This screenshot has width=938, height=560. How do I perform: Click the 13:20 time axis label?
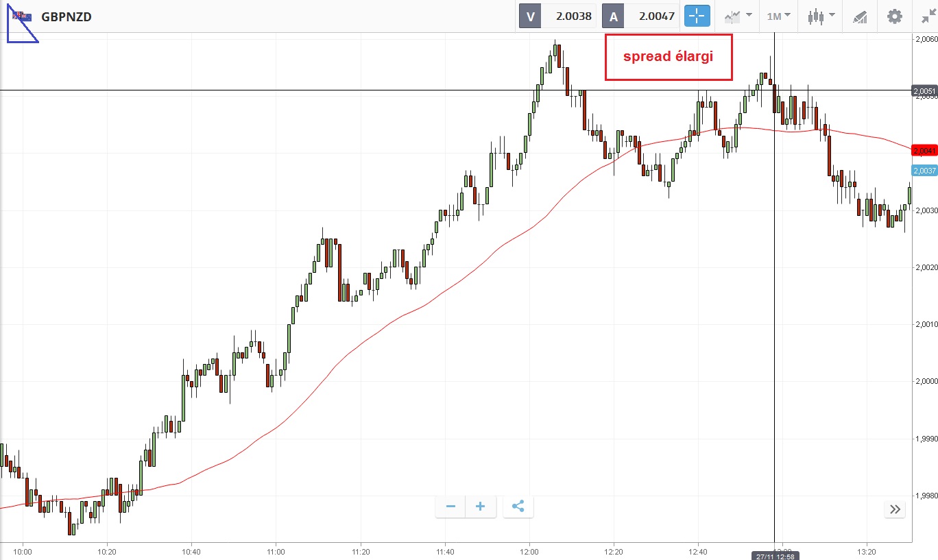click(867, 551)
